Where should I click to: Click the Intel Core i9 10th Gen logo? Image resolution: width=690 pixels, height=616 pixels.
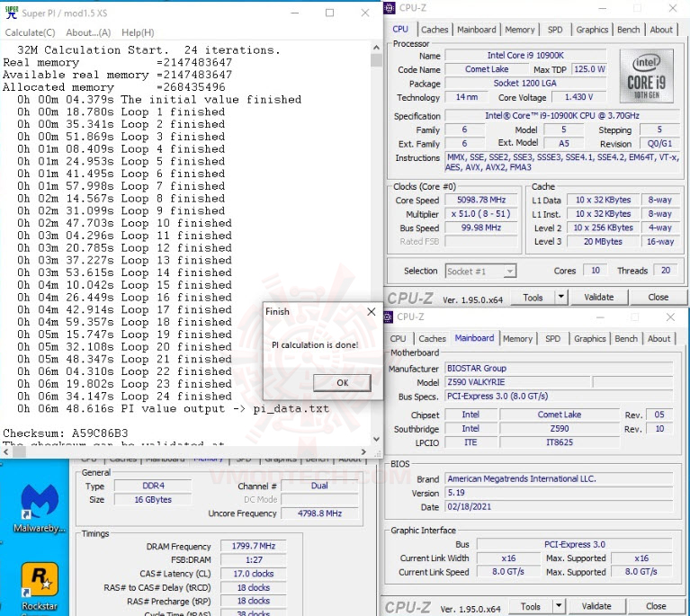(646, 76)
